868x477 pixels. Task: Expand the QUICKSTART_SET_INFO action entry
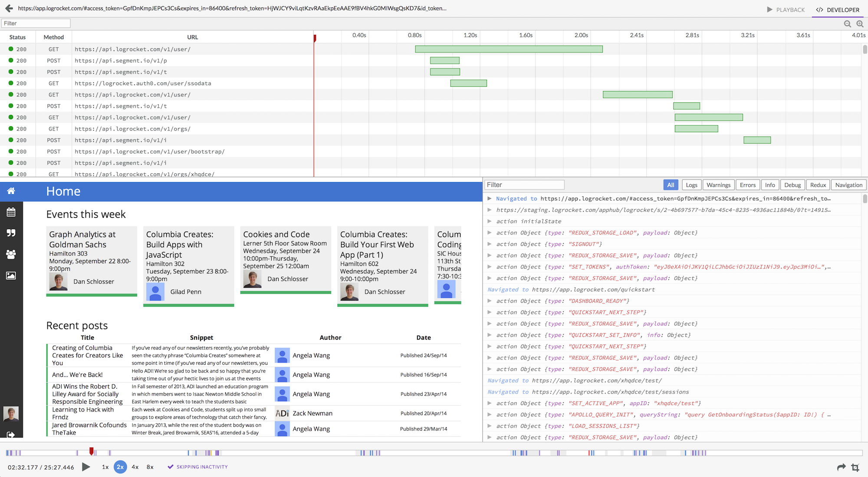[490, 335]
